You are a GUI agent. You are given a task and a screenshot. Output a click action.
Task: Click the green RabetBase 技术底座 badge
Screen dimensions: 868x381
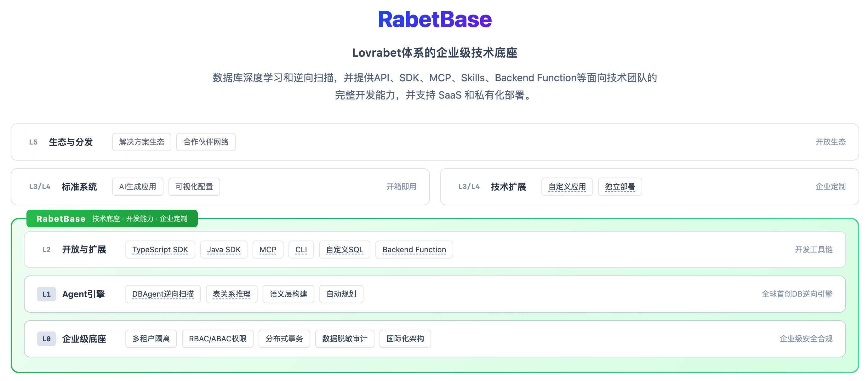click(112, 219)
